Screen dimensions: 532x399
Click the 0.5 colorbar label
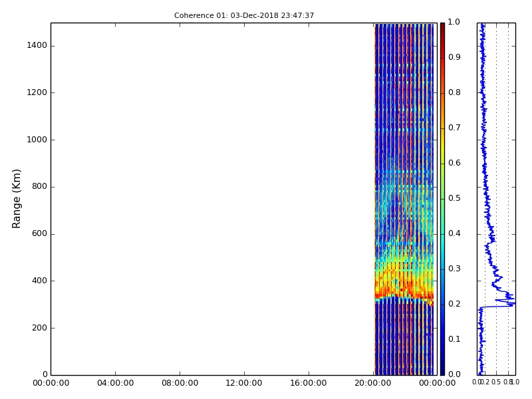[x=454, y=198]
